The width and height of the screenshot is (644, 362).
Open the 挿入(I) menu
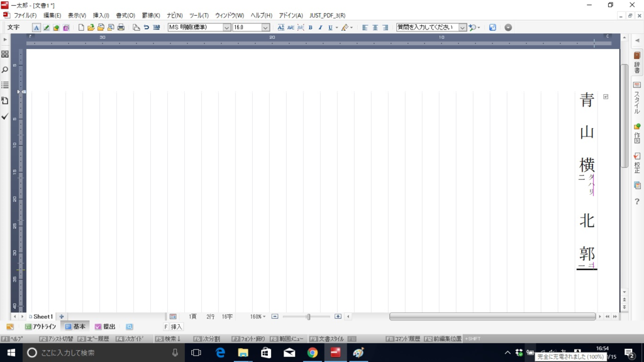tap(101, 15)
